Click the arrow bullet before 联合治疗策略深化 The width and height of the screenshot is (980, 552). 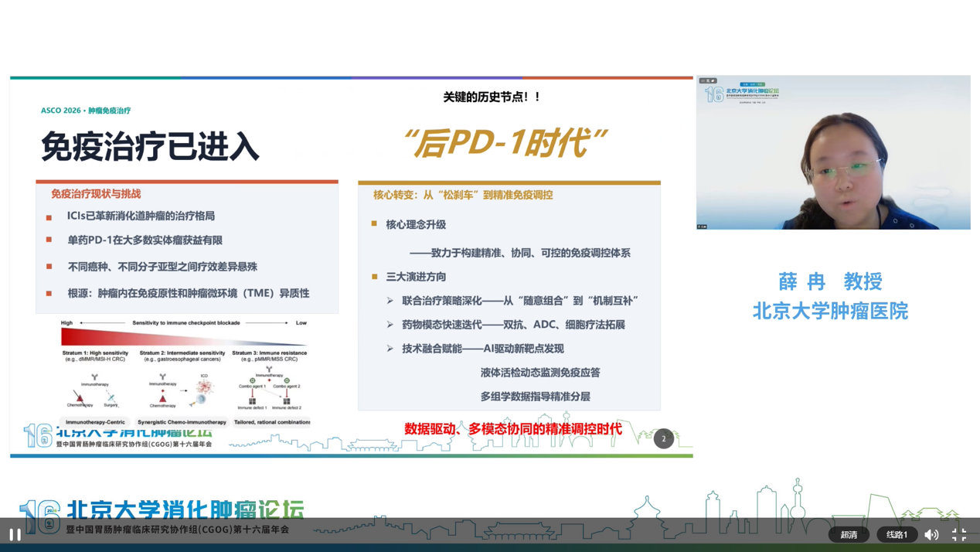point(390,301)
